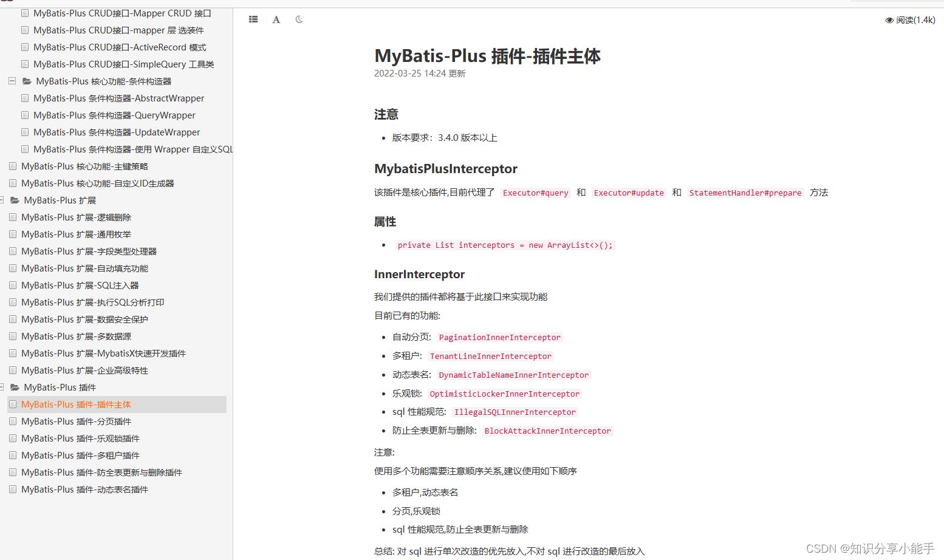Click document icon beside 扩展-通用枚举
The width and height of the screenshot is (944, 560).
coord(13,234)
